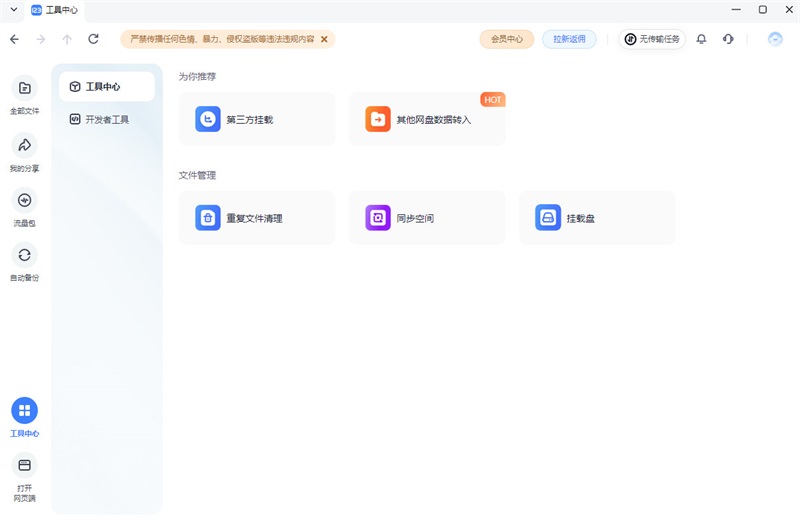Open the 其他网盘数据转入 tool card
This screenshot has width=800, height=520.
pos(427,119)
